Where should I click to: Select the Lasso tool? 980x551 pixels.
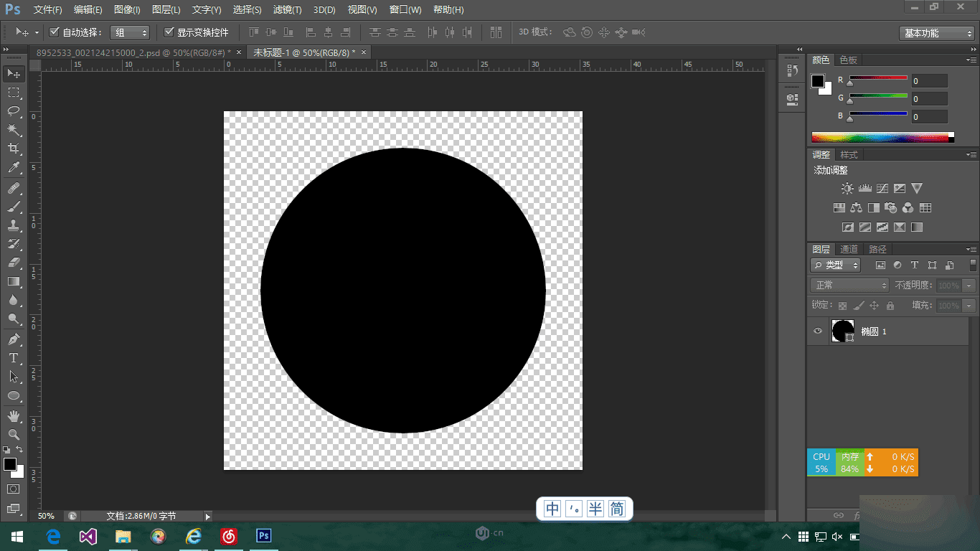[14, 110]
